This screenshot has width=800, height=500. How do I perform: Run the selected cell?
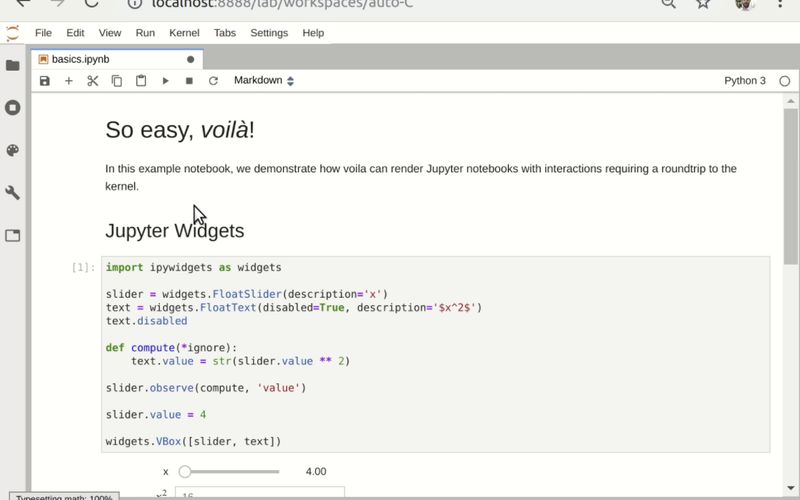coord(166,81)
